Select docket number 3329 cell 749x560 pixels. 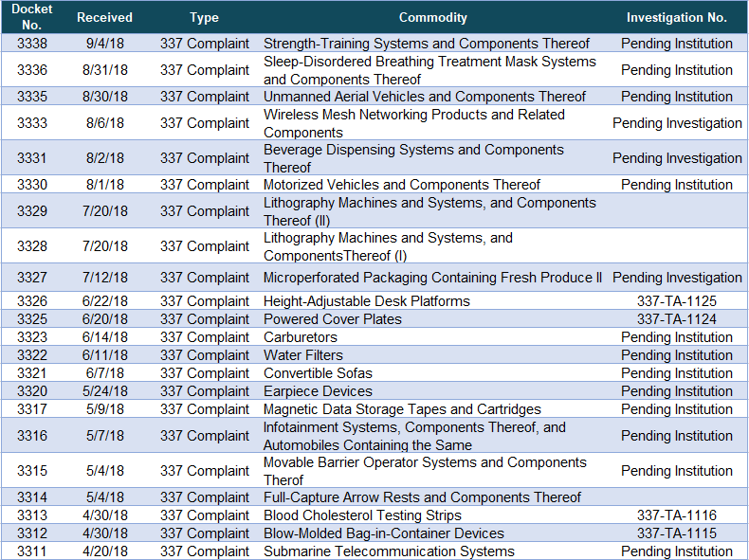[32, 211]
